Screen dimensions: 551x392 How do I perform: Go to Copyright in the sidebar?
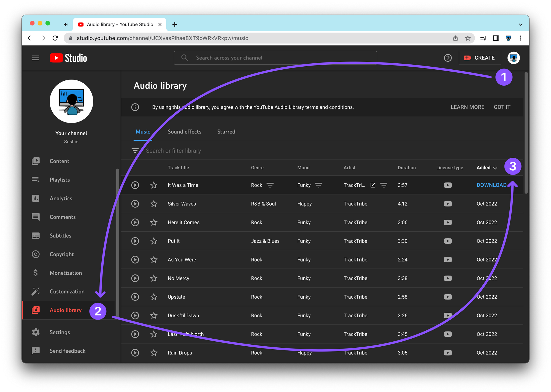[x=61, y=254]
